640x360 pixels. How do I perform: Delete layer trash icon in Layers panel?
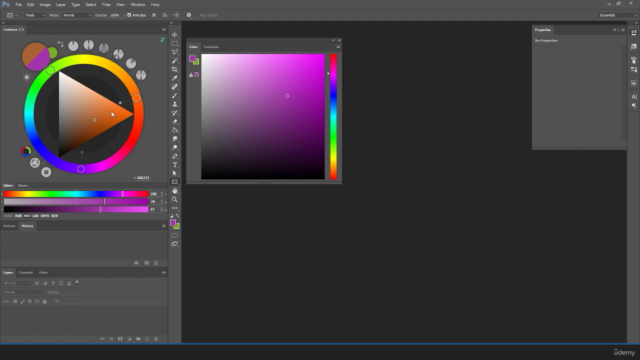156,339
